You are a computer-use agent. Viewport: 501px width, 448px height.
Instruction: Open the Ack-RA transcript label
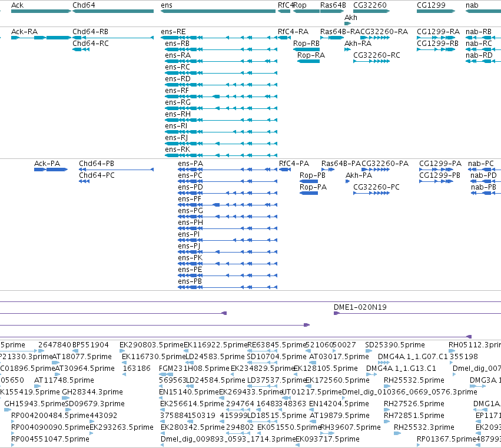coord(24,32)
